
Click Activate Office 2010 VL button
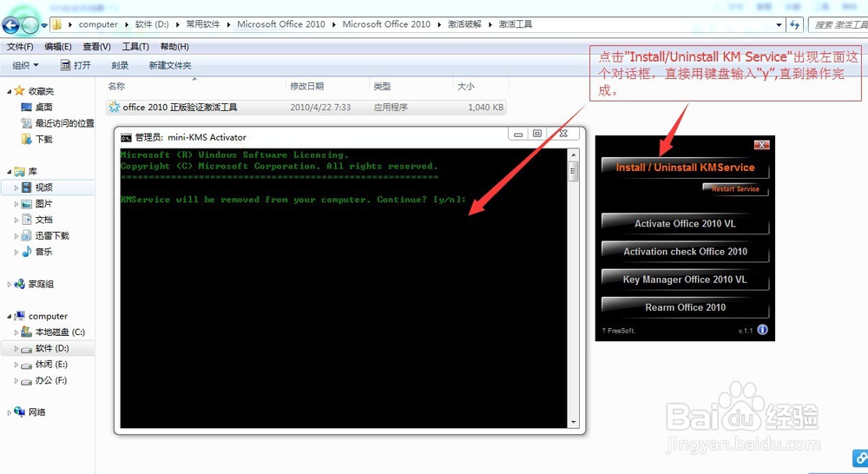[685, 224]
